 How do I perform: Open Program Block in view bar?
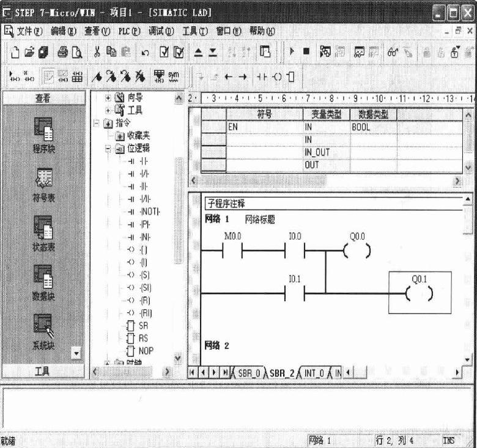click(43, 135)
